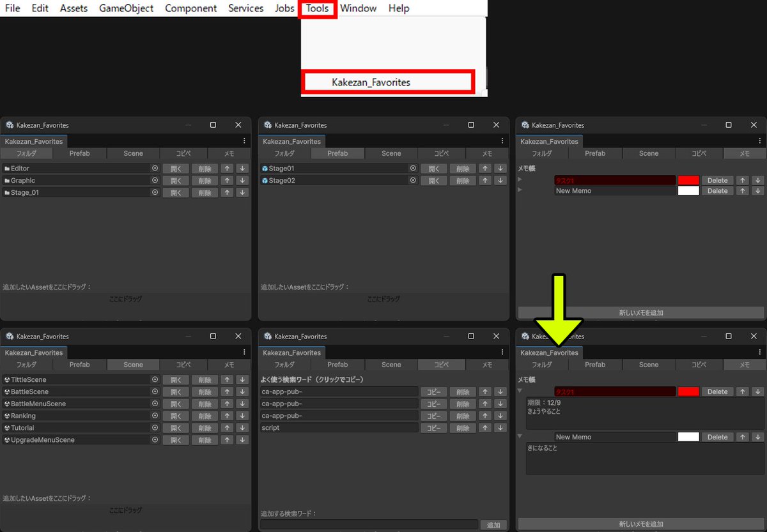The width and height of the screenshot is (767, 532).
Task: Move the Stage_01 folder up with its up arrow
Action: [x=228, y=192]
